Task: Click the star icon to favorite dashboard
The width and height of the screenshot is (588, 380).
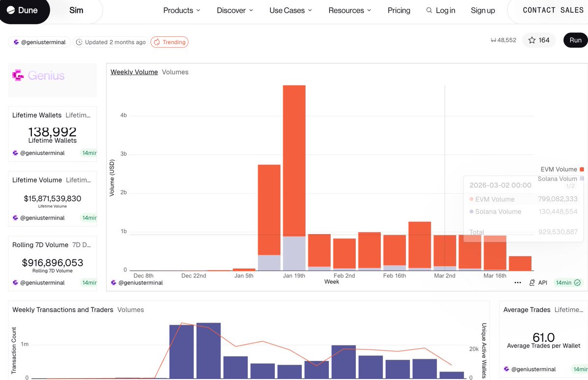Action: click(532, 40)
